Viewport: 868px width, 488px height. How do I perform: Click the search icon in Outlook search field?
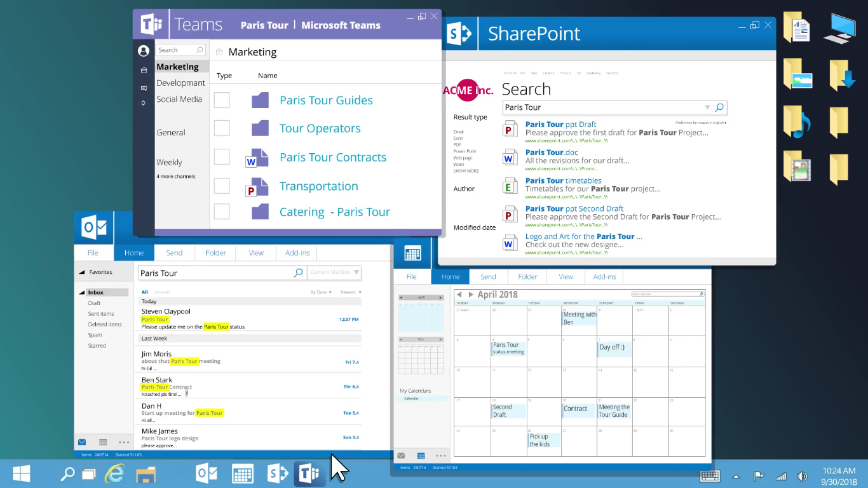pos(298,273)
